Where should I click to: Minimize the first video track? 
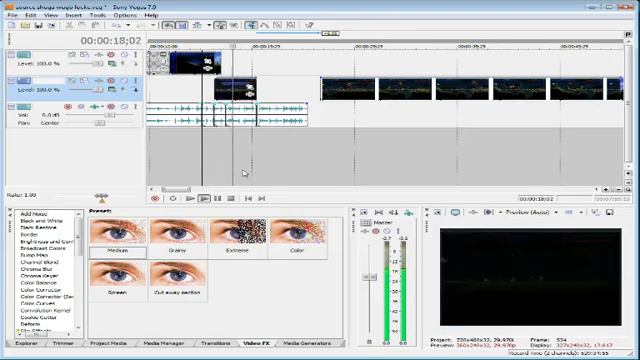tap(11, 55)
